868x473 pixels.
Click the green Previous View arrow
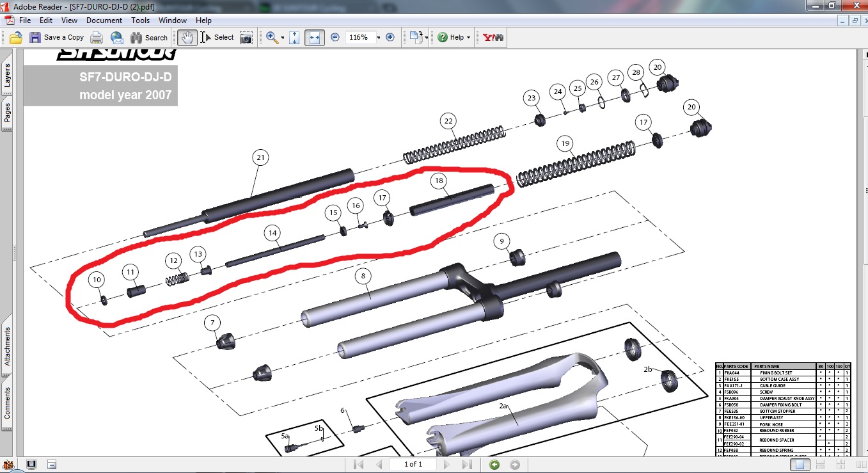[x=494, y=464]
